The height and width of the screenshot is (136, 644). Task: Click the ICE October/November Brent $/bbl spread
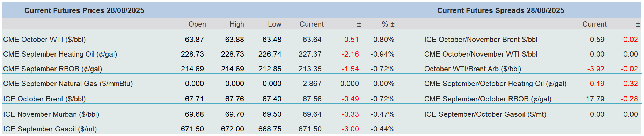(481, 40)
